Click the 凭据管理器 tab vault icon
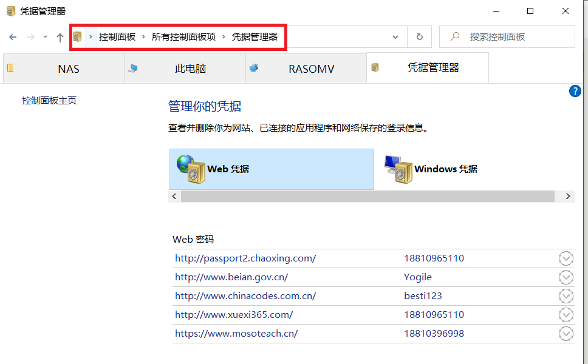 tap(375, 67)
